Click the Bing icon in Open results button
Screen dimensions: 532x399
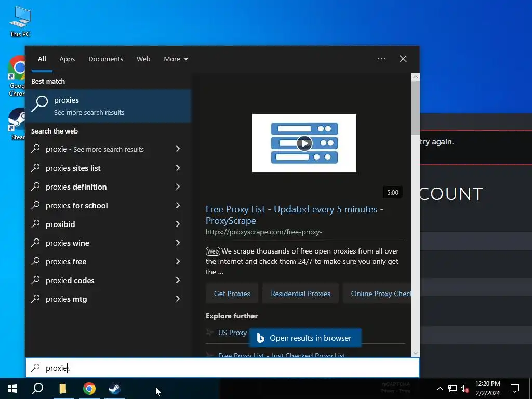261,338
